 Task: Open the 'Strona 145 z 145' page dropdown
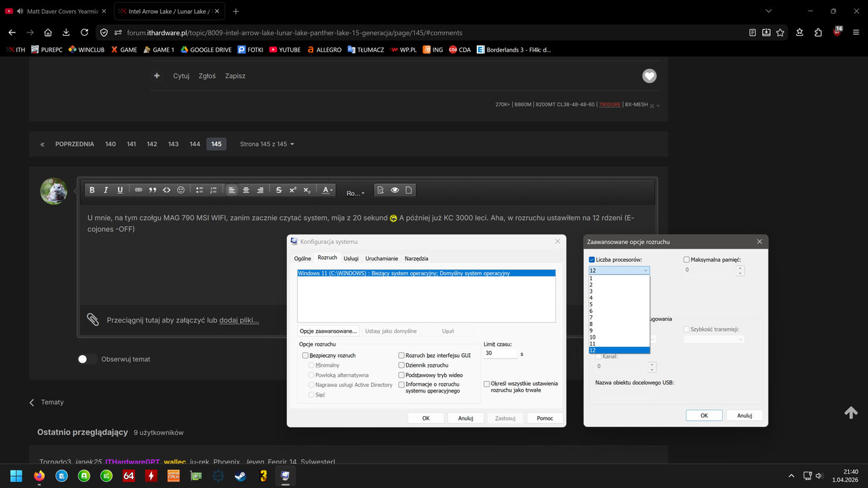click(267, 144)
